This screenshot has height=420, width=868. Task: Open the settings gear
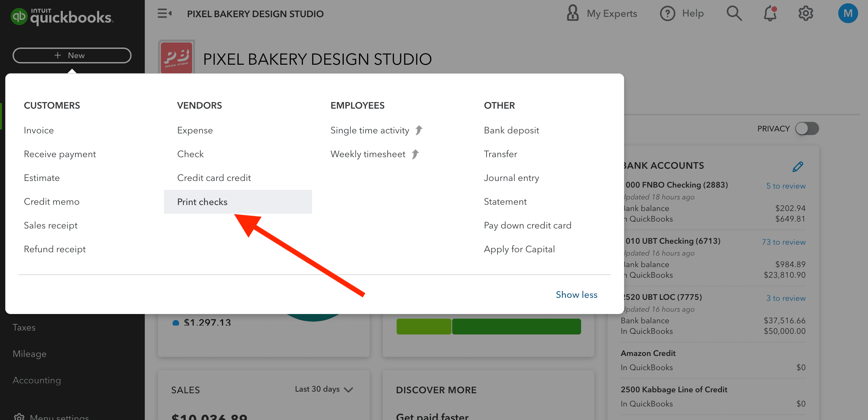tap(805, 14)
